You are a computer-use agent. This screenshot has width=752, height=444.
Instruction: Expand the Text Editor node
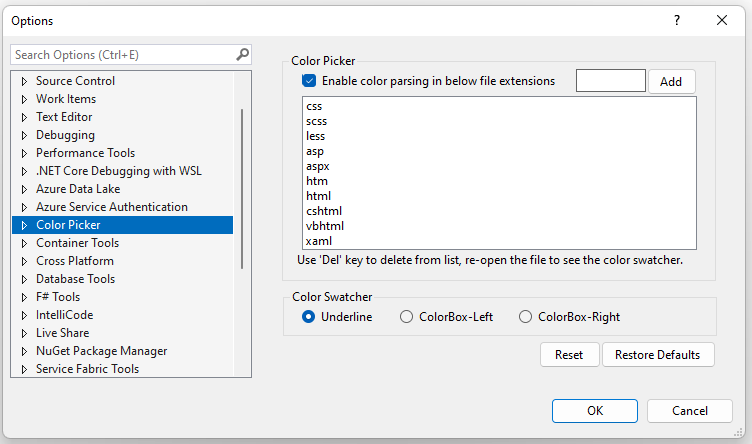click(x=23, y=117)
